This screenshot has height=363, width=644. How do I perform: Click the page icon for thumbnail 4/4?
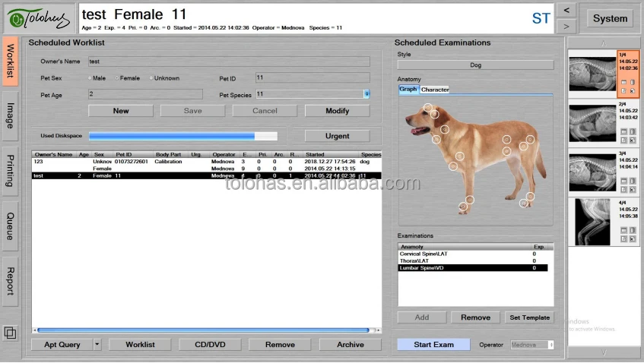[x=633, y=230]
